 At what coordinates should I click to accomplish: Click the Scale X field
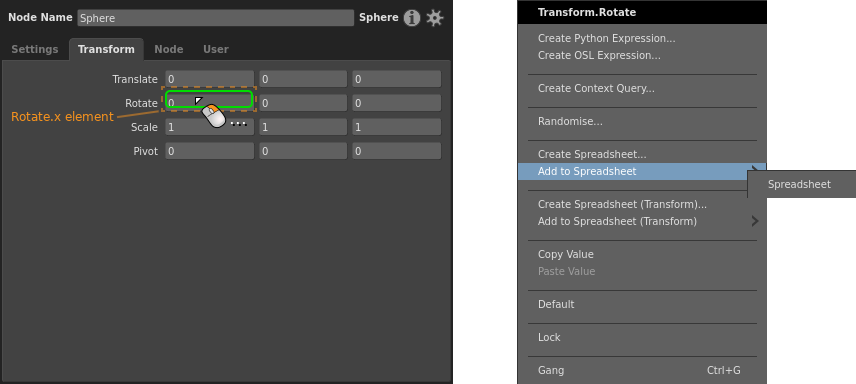[210, 127]
